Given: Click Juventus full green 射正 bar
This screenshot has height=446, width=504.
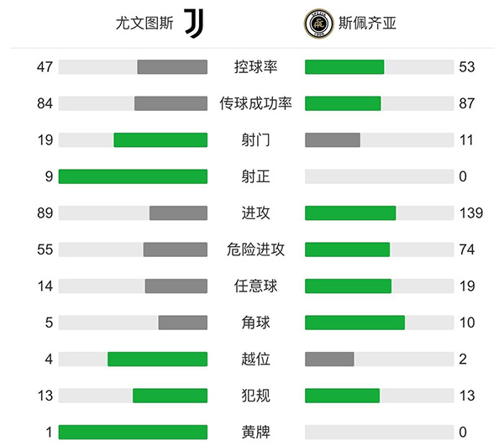Looking at the screenshot, I should tap(133, 176).
